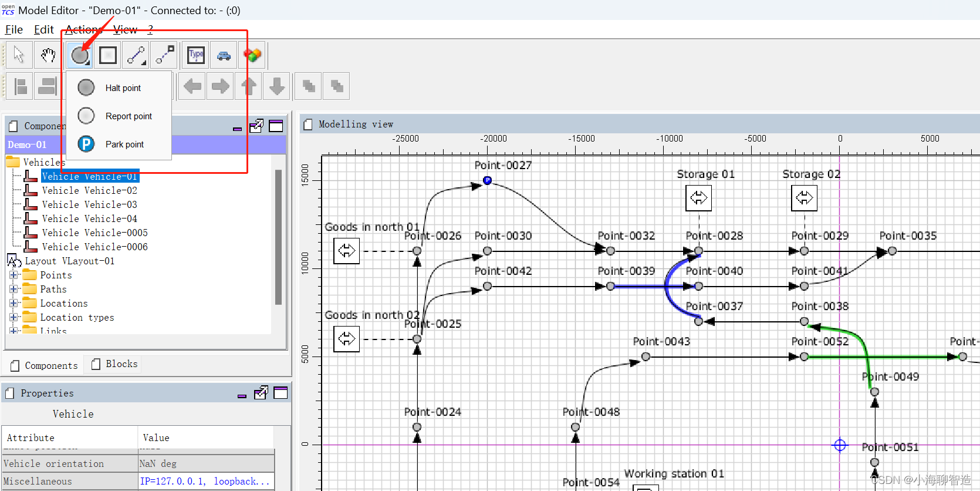Viewport: 980px width, 491px height.
Task: Select park point Point-0027 on canvas
Action: tap(487, 180)
